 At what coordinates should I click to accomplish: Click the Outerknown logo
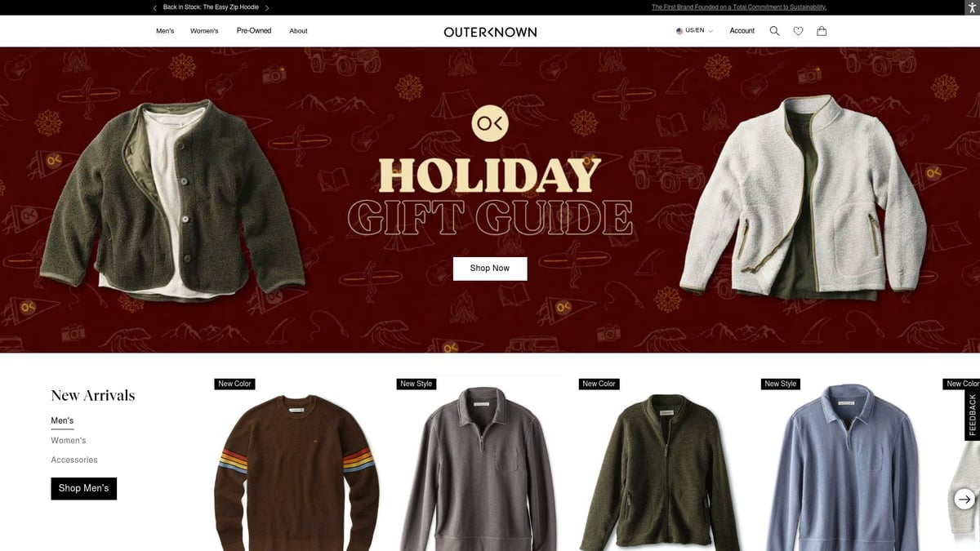490,32
